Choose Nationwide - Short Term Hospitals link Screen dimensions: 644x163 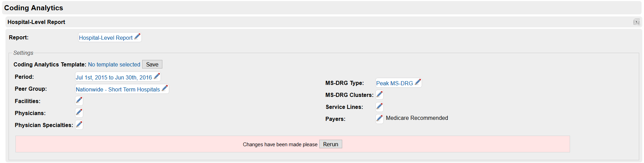pos(118,89)
